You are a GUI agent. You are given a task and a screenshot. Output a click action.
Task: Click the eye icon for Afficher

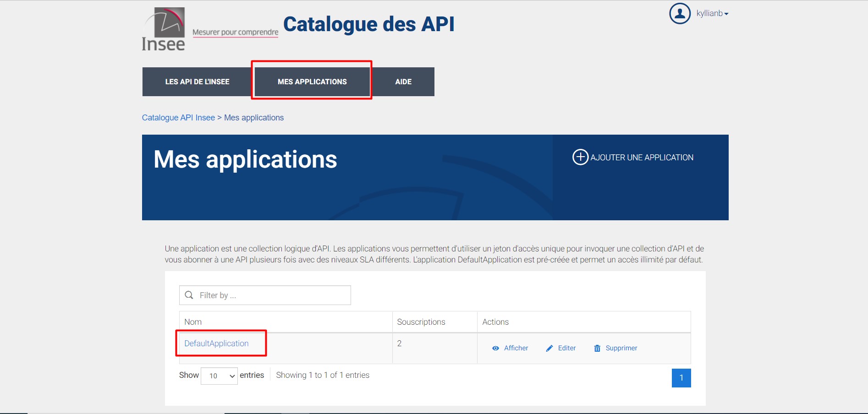coord(495,348)
